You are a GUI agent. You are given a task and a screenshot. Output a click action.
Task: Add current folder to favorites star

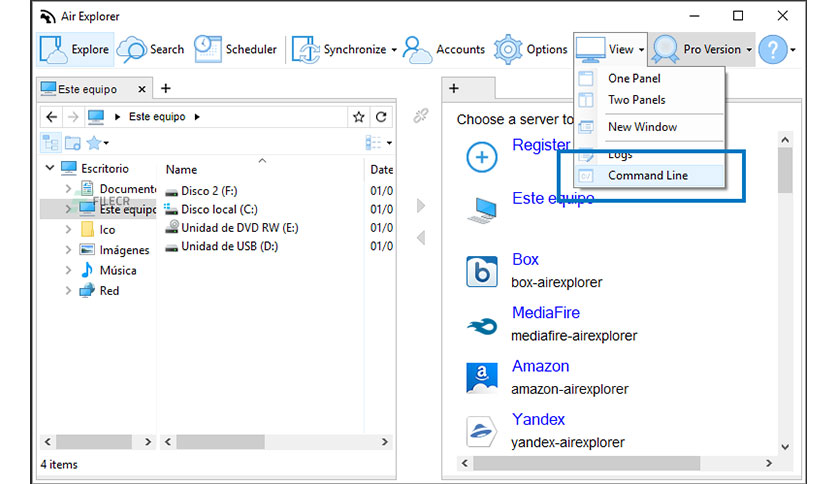(359, 117)
